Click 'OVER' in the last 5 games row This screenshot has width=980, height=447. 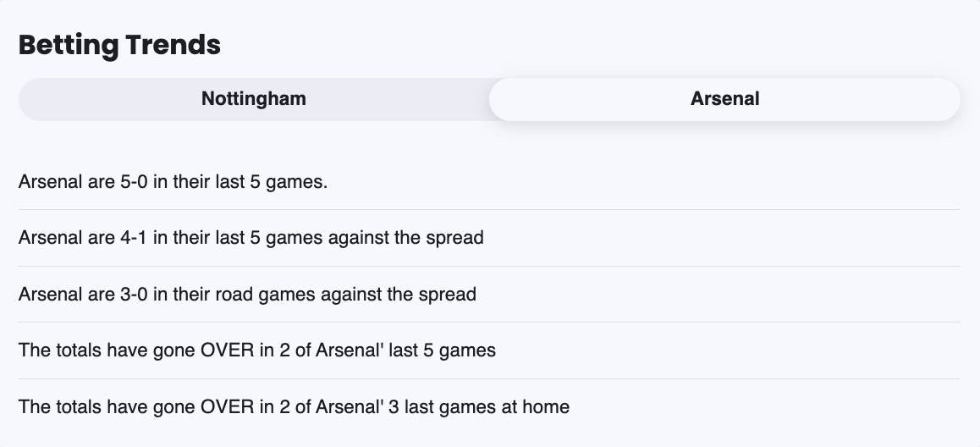pos(227,350)
